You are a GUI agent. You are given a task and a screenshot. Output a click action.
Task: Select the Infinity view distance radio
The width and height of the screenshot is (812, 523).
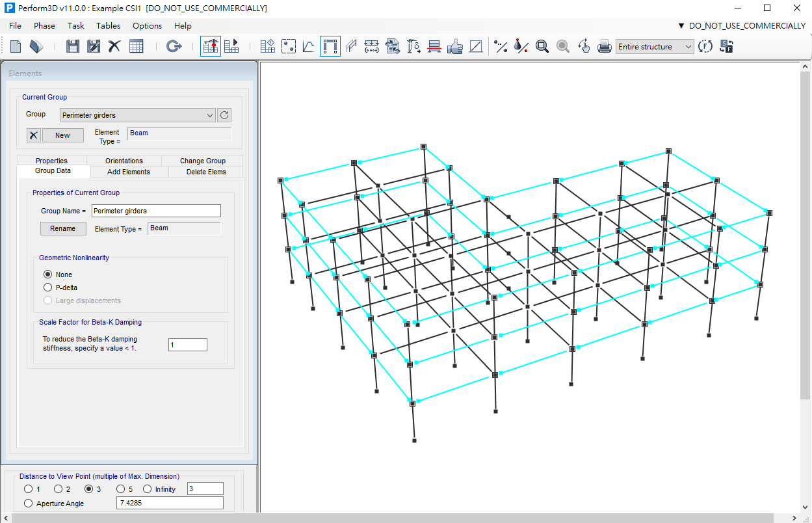point(147,489)
